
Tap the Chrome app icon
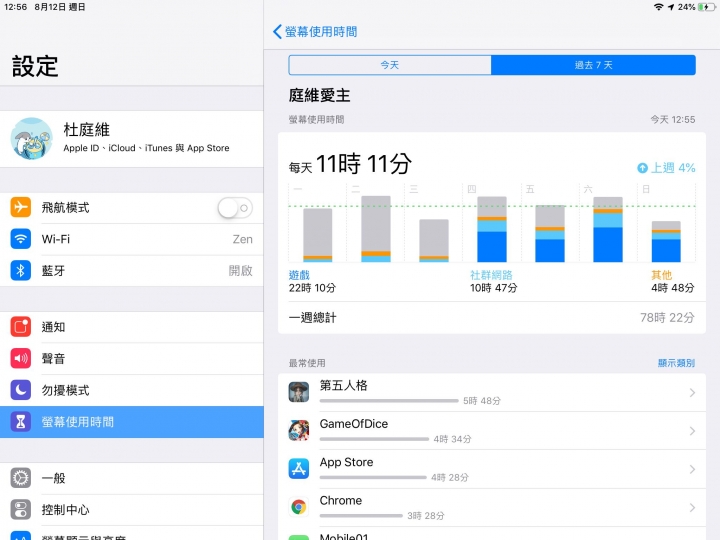pyautogui.click(x=299, y=507)
